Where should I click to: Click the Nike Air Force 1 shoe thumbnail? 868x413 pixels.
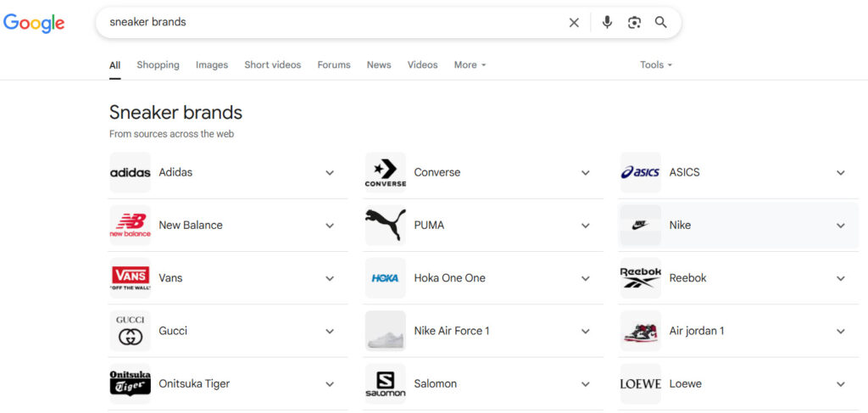coord(386,331)
